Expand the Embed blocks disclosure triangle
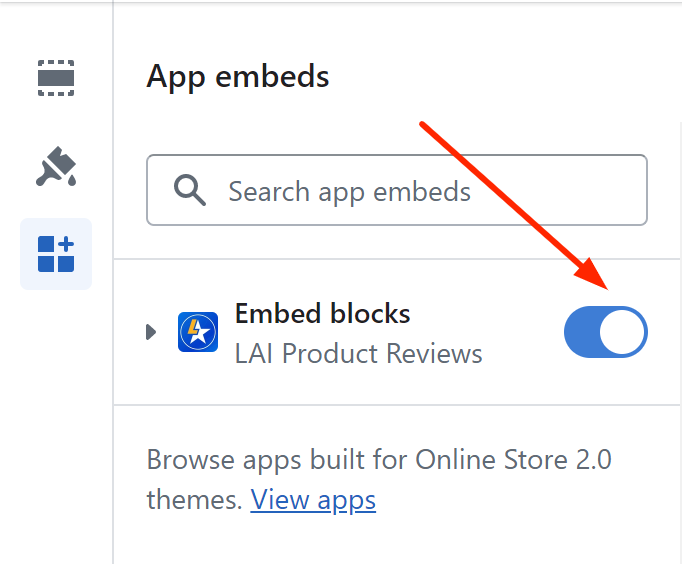 click(x=150, y=332)
